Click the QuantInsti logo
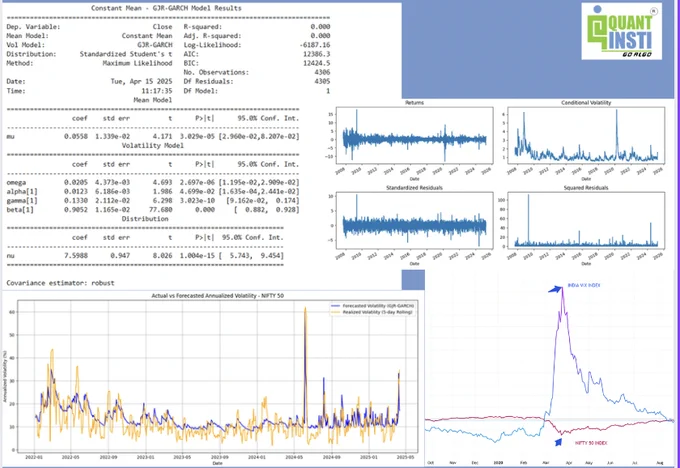680x468 pixels. (621, 31)
